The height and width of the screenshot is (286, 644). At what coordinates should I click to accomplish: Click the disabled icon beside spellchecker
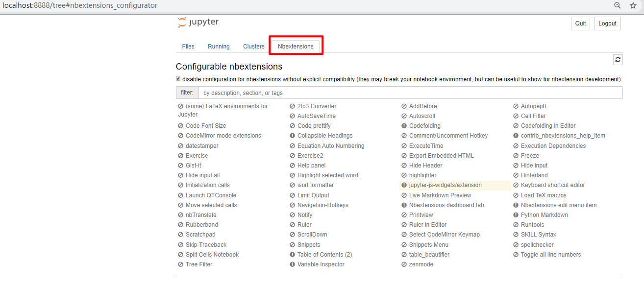point(516,245)
